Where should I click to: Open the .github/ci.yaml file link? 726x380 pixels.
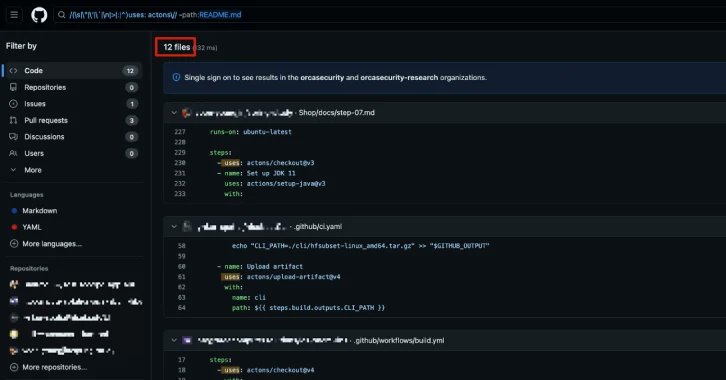[318, 226]
